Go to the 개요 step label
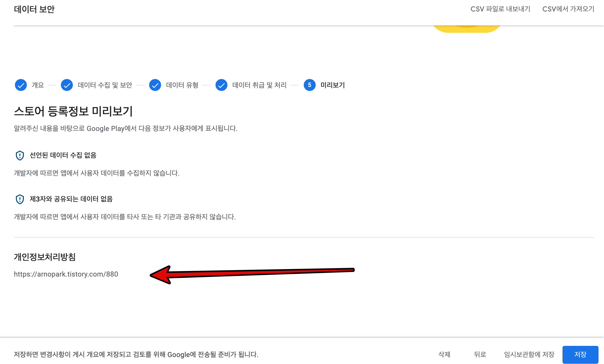604x364 pixels. tap(38, 85)
